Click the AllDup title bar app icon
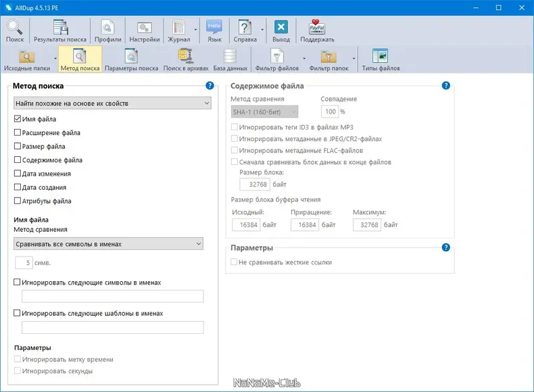Viewport: 534px width, 392px height. [x=9, y=7]
